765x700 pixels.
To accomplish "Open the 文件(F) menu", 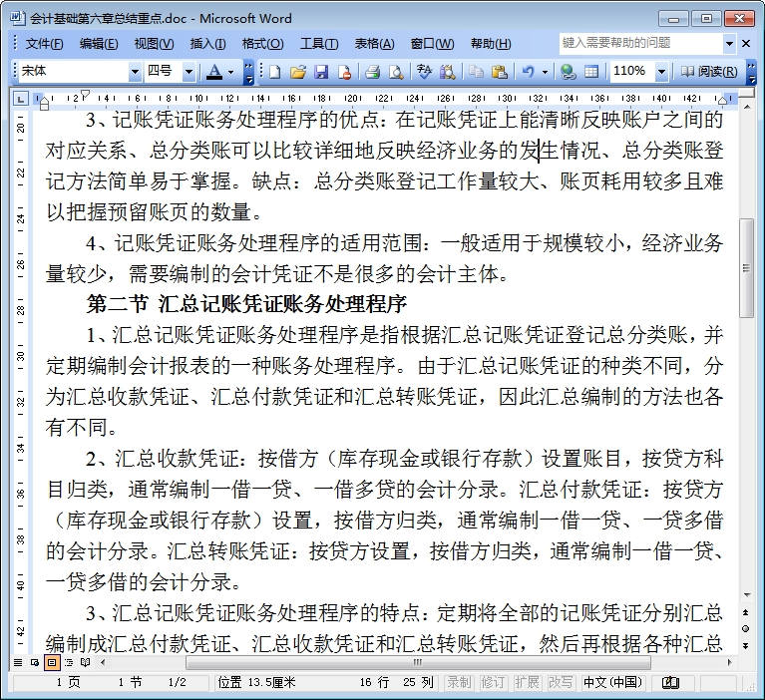I will coord(44,44).
